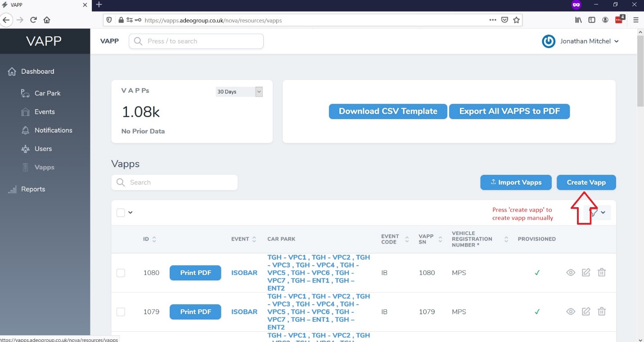Open Firefox account icon
The width and height of the screenshot is (644, 342).
(606, 20)
